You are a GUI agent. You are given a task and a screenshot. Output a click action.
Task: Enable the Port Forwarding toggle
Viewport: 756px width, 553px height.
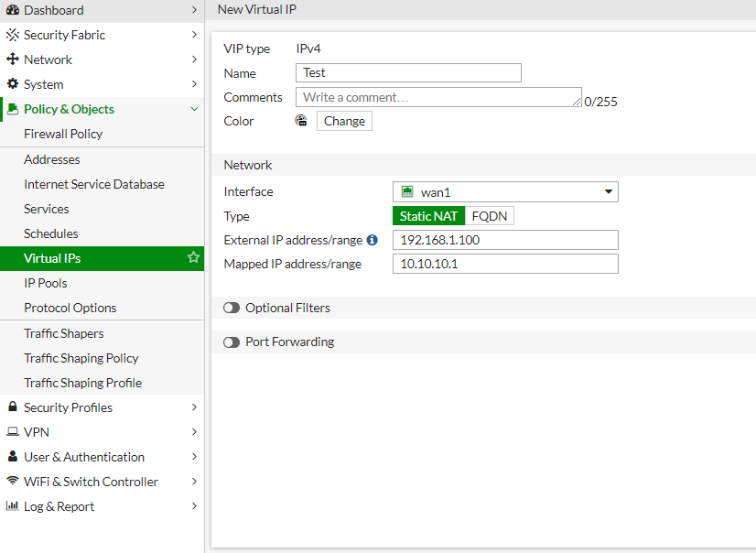[231, 341]
